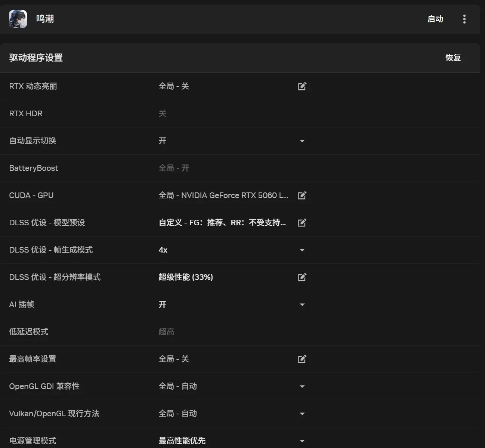The width and height of the screenshot is (485, 448).
Task: Open the DLSS 帧生成模式 4x dropdown
Action: click(302, 250)
